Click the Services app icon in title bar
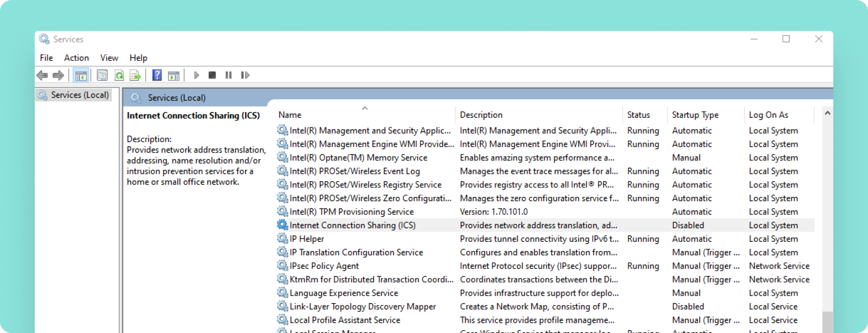This screenshot has width=868, height=333. [x=44, y=39]
